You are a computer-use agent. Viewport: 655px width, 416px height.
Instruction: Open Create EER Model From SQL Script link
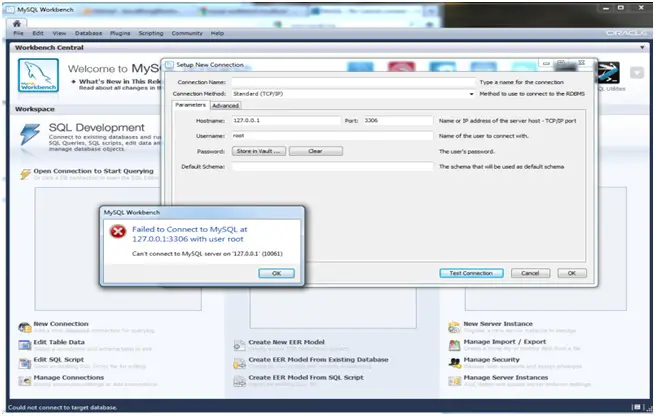click(306, 378)
